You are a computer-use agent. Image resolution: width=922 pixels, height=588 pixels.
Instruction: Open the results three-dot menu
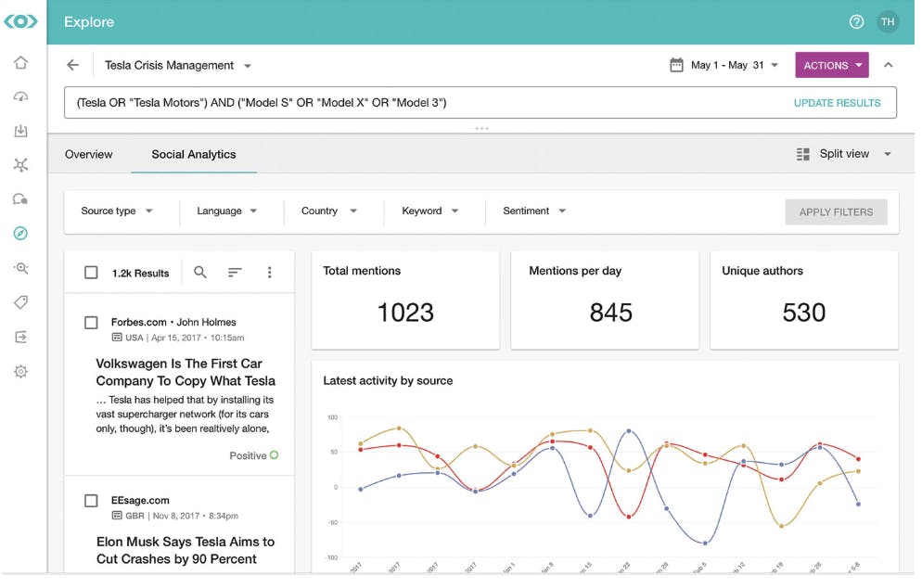pyautogui.click(x=269, y=273)
